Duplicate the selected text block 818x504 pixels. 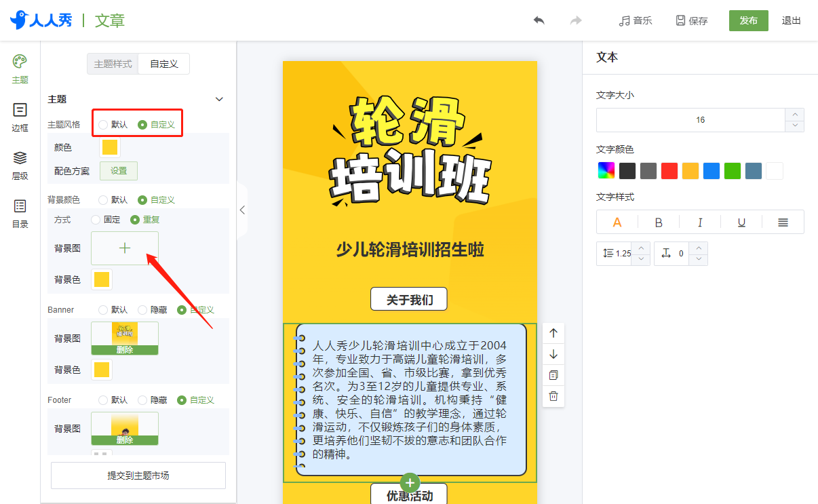click(553, 375)
